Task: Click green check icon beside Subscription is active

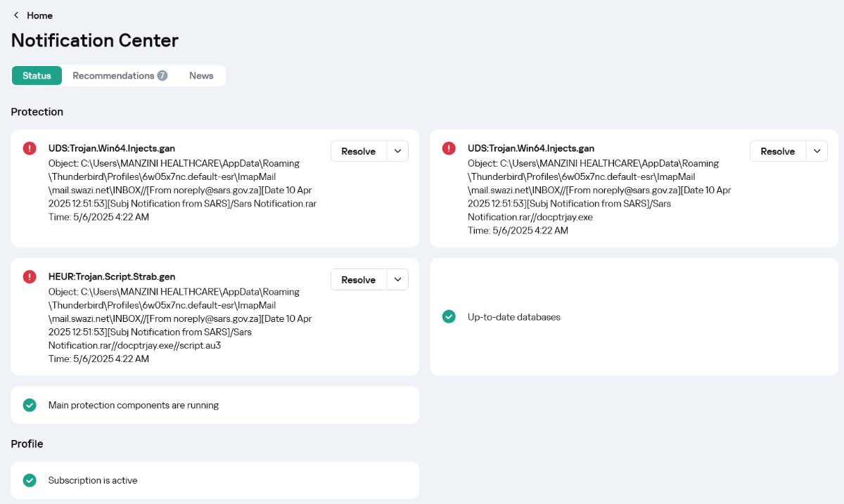Action: point(30,480)
